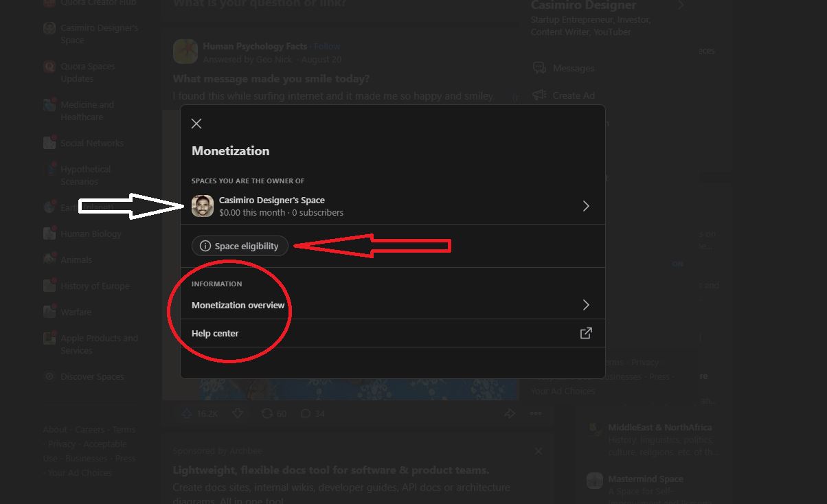Click chevron next to Casimiro Designer profile
Viewport: 827px width, 504px height.
coord(681,5)
